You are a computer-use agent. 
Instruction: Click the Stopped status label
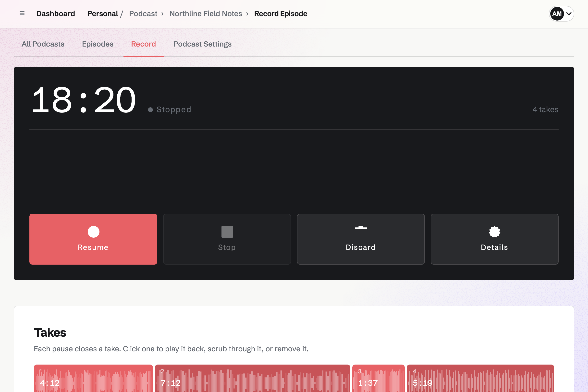point(174,110)
